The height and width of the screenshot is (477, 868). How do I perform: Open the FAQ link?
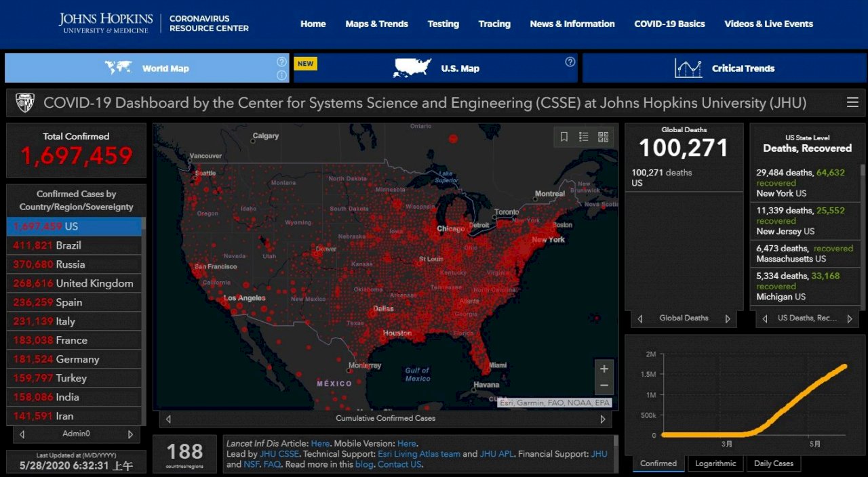(x=272, y=465)
